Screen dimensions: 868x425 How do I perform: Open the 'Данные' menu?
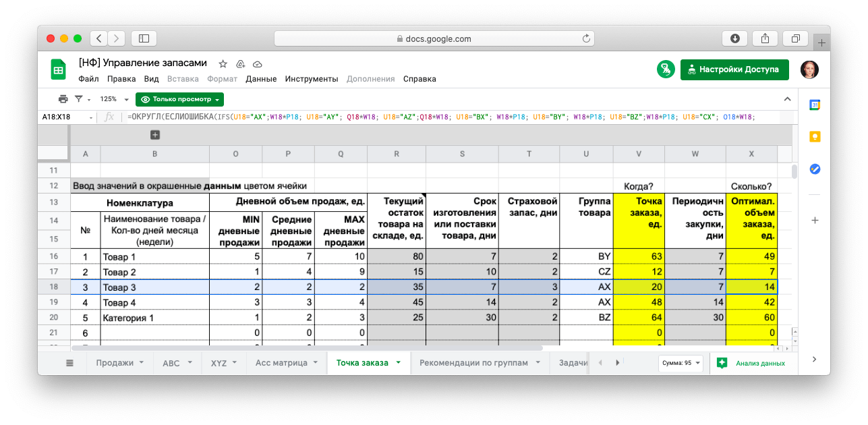[261, 79]
